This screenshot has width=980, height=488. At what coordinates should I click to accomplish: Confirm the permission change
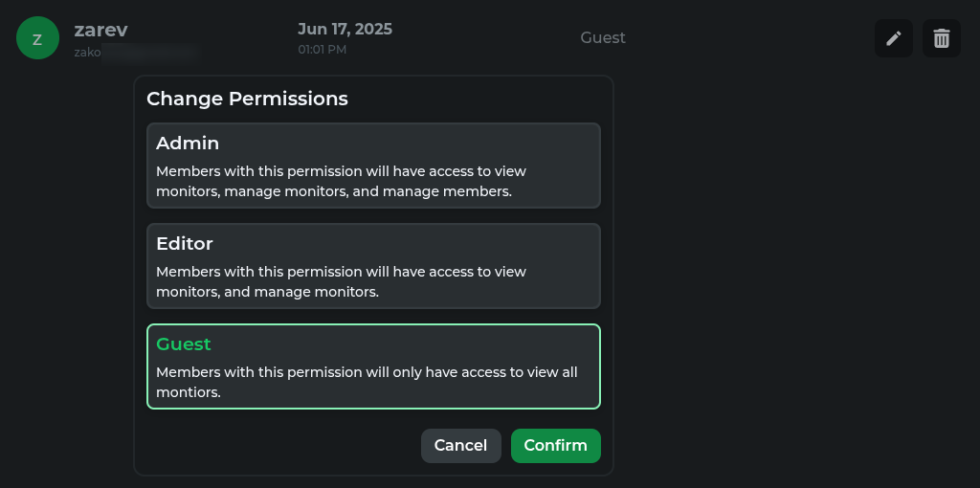556,446
